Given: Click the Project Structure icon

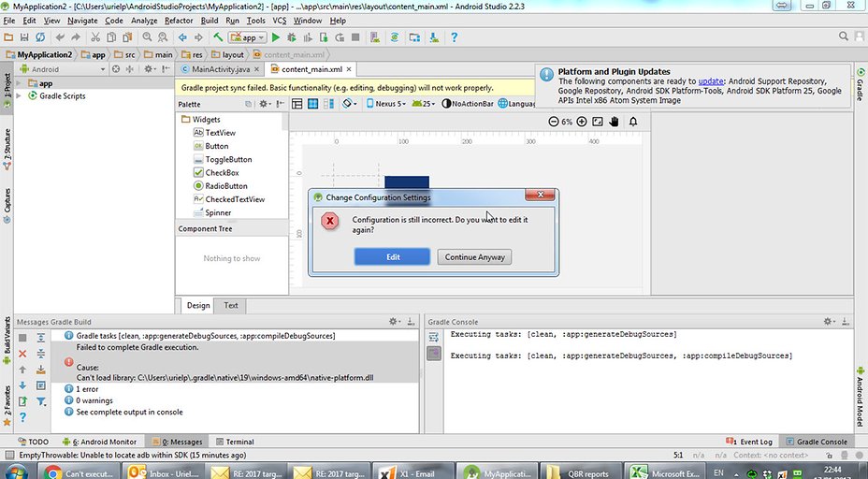Looking at the screenshot, I should pyautogui.click(x=414, y=37).
